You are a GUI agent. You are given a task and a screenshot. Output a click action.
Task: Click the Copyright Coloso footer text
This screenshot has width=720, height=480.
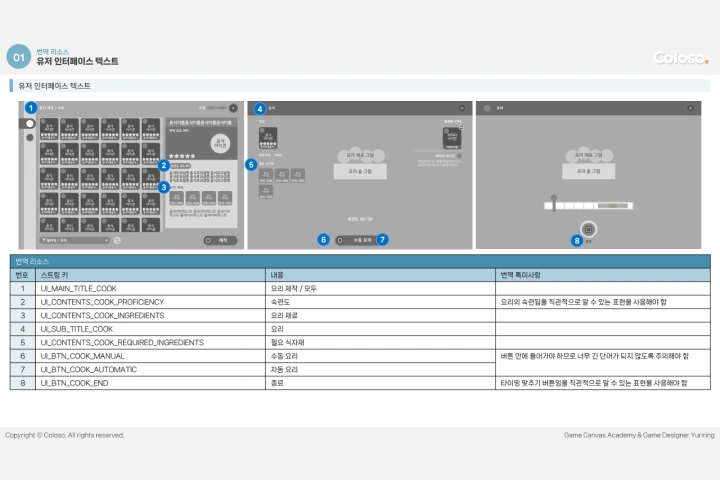[65, 435]
